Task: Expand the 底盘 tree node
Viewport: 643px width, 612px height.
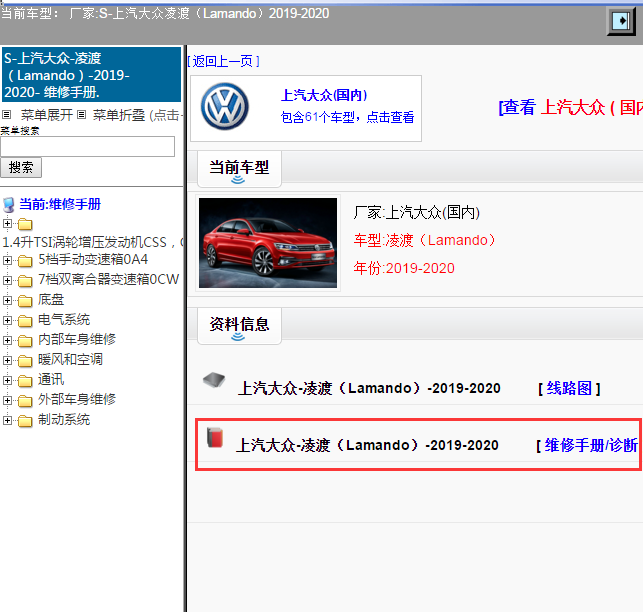Action: [7, 300]
